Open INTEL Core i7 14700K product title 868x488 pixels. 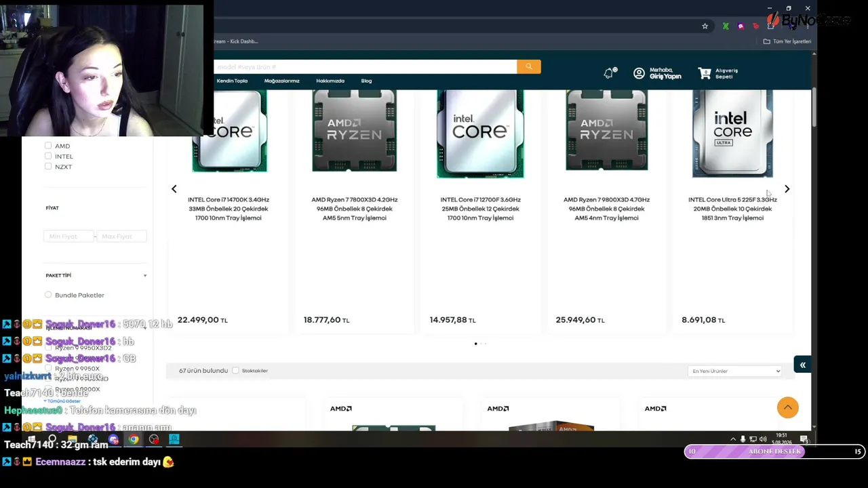(229, 209)
